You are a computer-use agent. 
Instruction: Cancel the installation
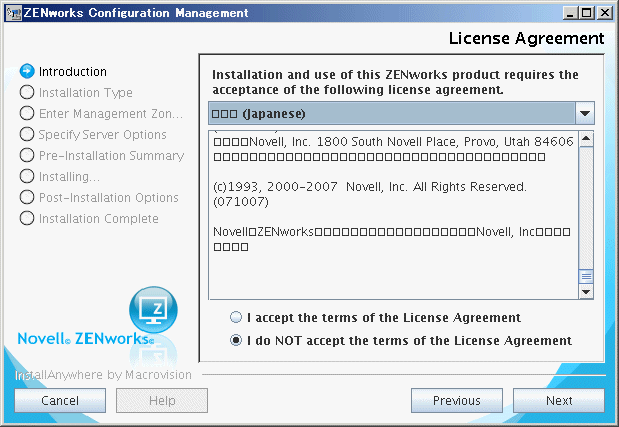pyautogui.click(x=60, y=401)
